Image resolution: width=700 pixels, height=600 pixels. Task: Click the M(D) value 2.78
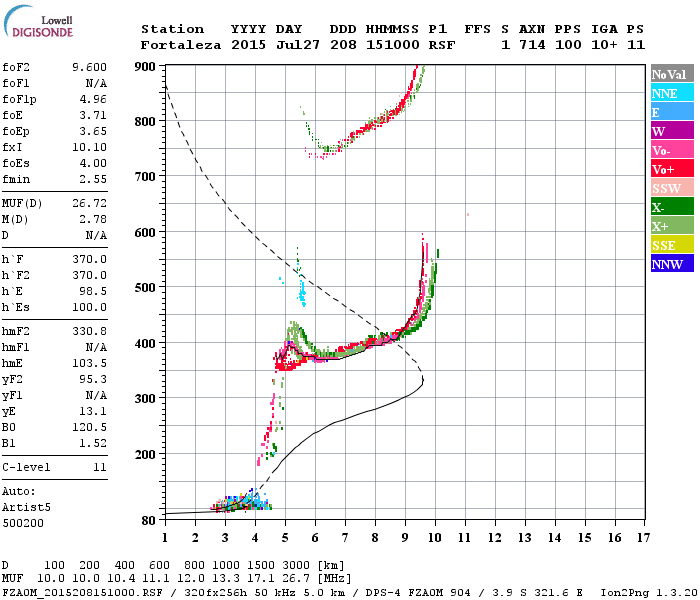(93, 219)
